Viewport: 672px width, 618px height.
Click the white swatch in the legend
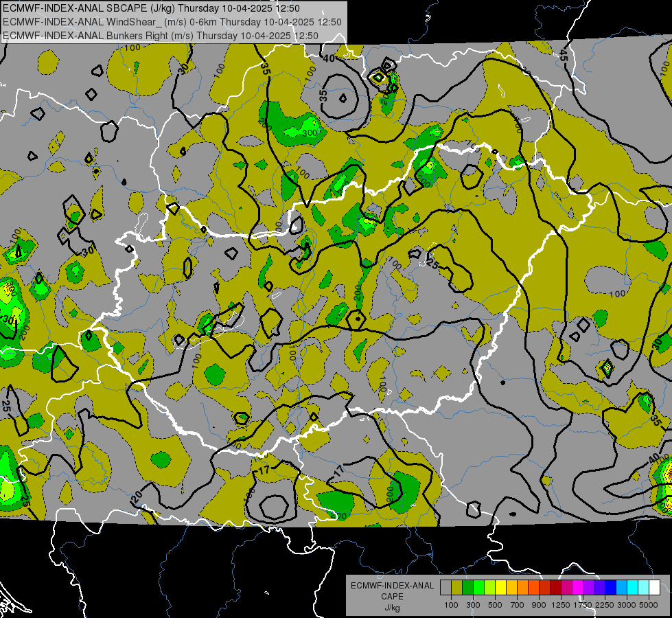[654, 588]
